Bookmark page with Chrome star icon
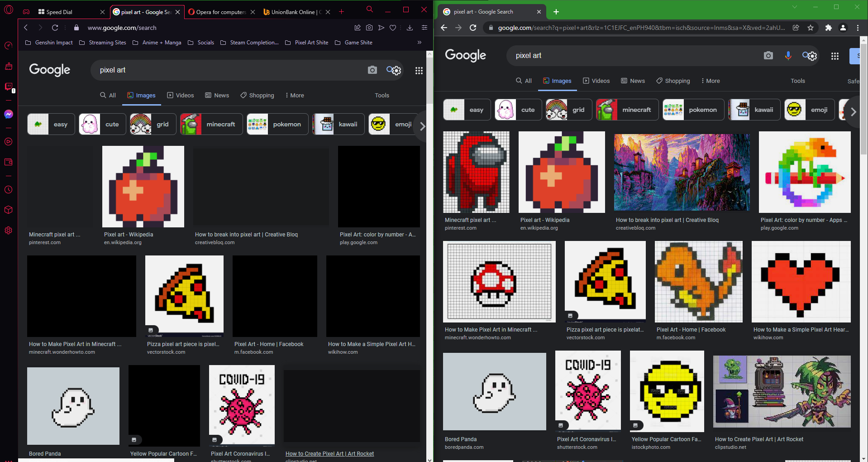868x462 pixels. 811,28
